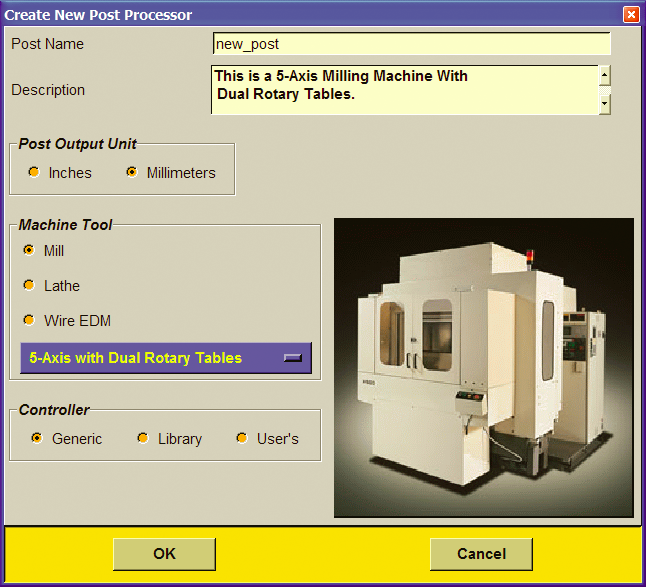The width and height of the screenshot is (646, 587).
Task: Click the Controller group heading
Action: [x=54, y=409]
